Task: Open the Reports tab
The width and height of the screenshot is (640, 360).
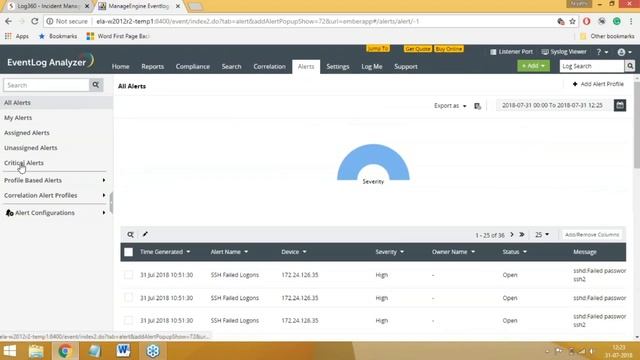Action: [153, 67]
